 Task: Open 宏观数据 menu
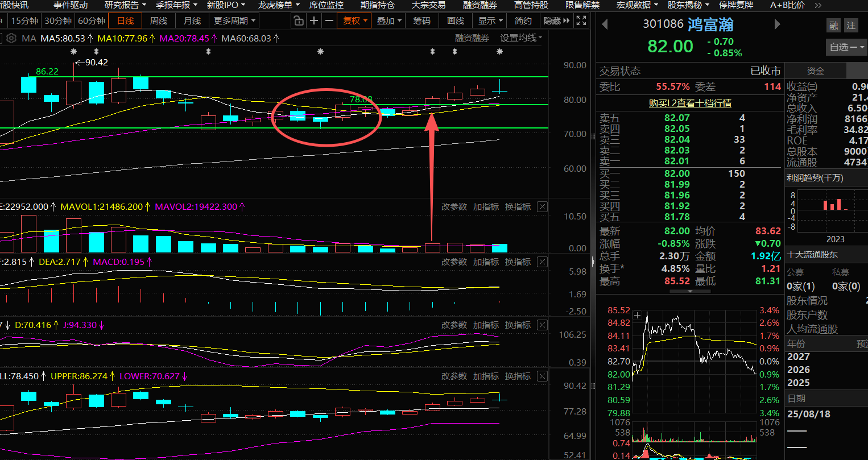637,5
